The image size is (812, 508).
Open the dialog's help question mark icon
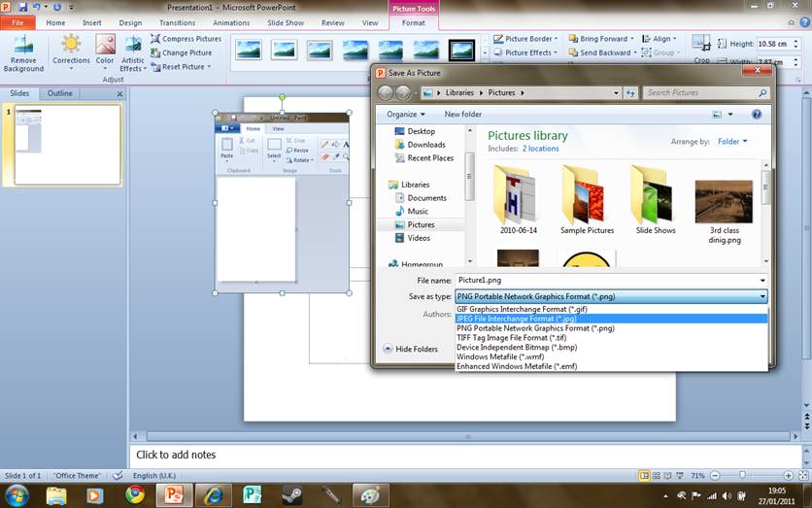(x=756, y=114)
